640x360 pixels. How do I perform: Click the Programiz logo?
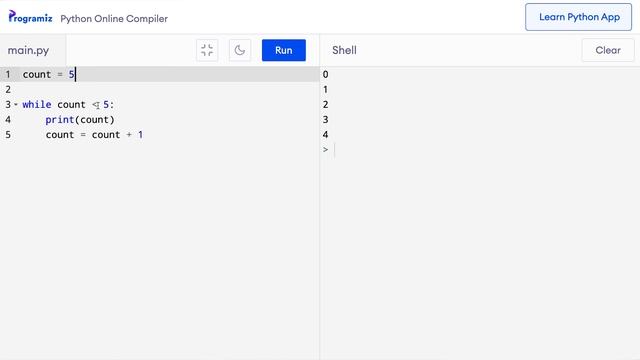pyautogui.click(x=30, y=17)
